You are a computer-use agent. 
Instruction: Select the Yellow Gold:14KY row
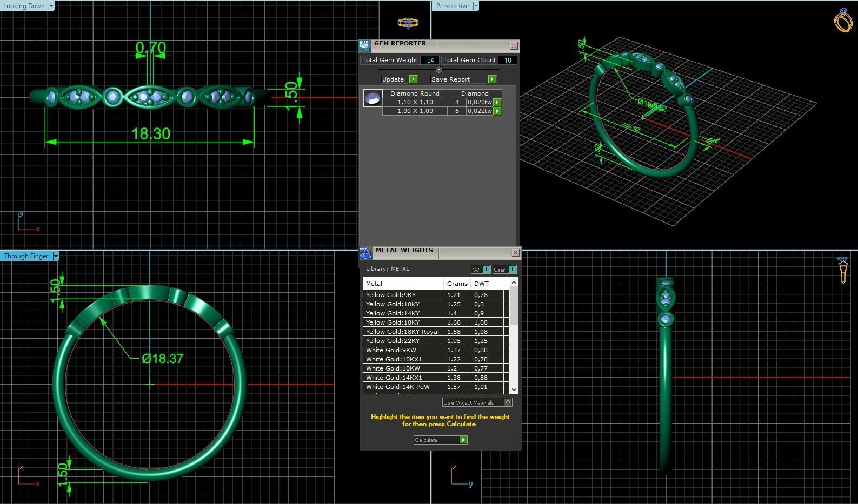tap(436, 313)
